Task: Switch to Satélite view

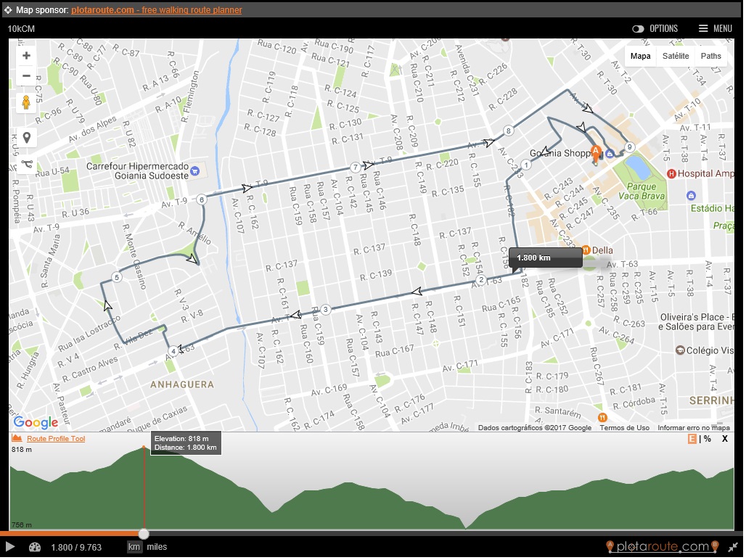Action: pos(675,56)
